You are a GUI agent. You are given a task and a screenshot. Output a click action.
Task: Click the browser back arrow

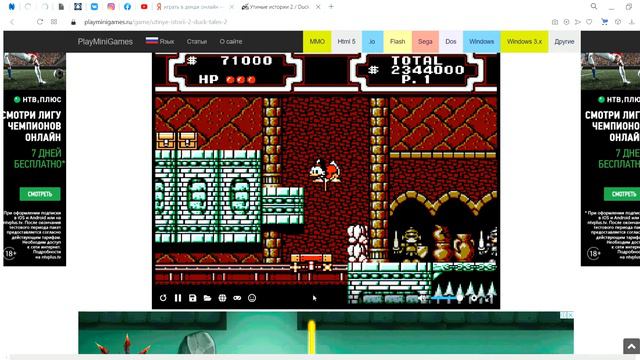[12, 22]
